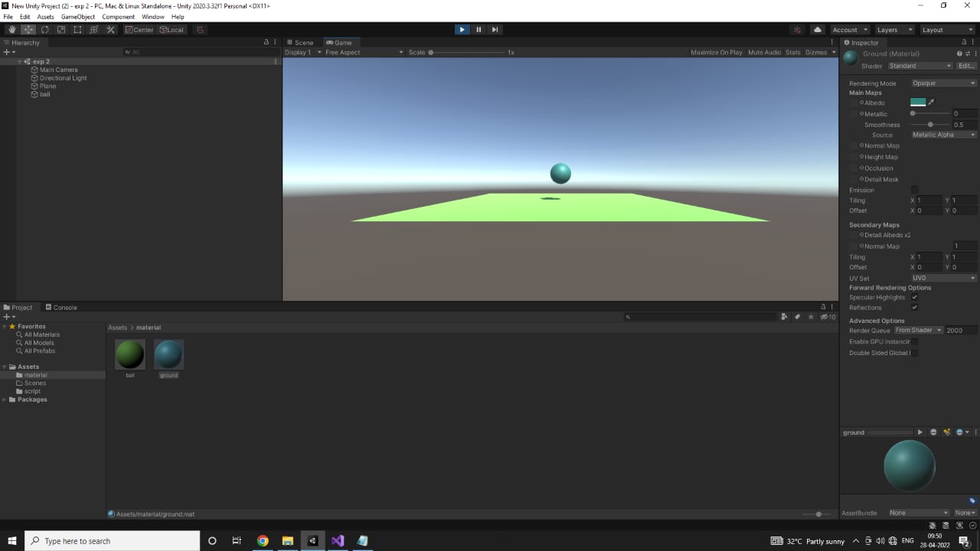Toggle hidden packages visibility count
This screenshot has height=551, width=980.
(x=828, y=317)
